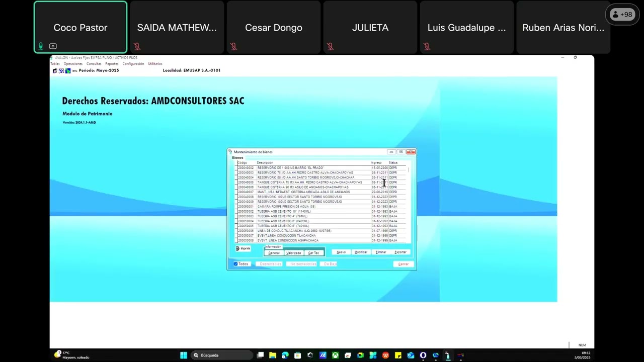Select row TANQUE CISTERNA 75 M3 PEDRO CASTRO ALVA

point(321,182)
